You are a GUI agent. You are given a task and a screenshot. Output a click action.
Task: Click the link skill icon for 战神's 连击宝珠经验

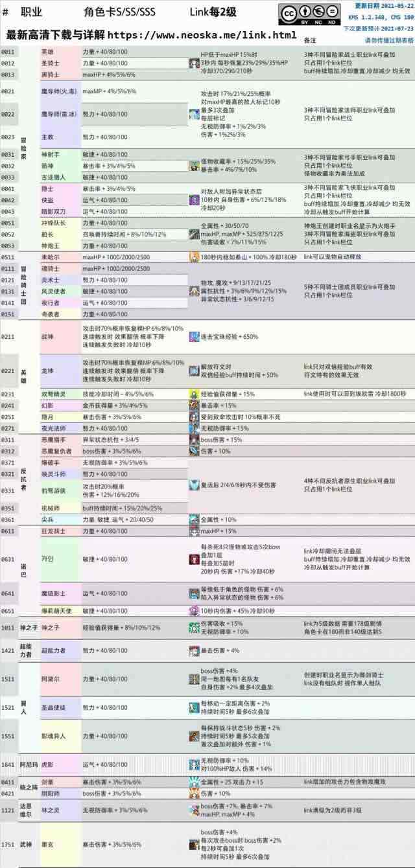coord(194,337)
